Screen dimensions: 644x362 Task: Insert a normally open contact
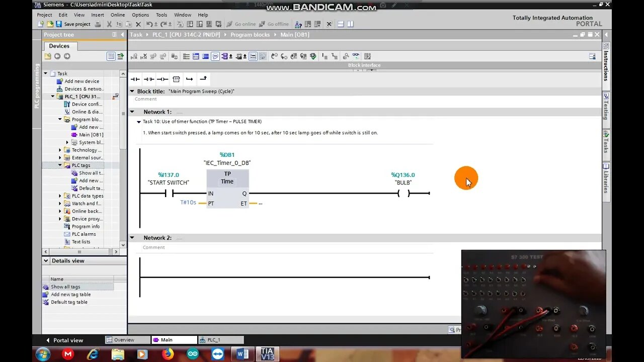pyautogui.click(x=135, y=79)
